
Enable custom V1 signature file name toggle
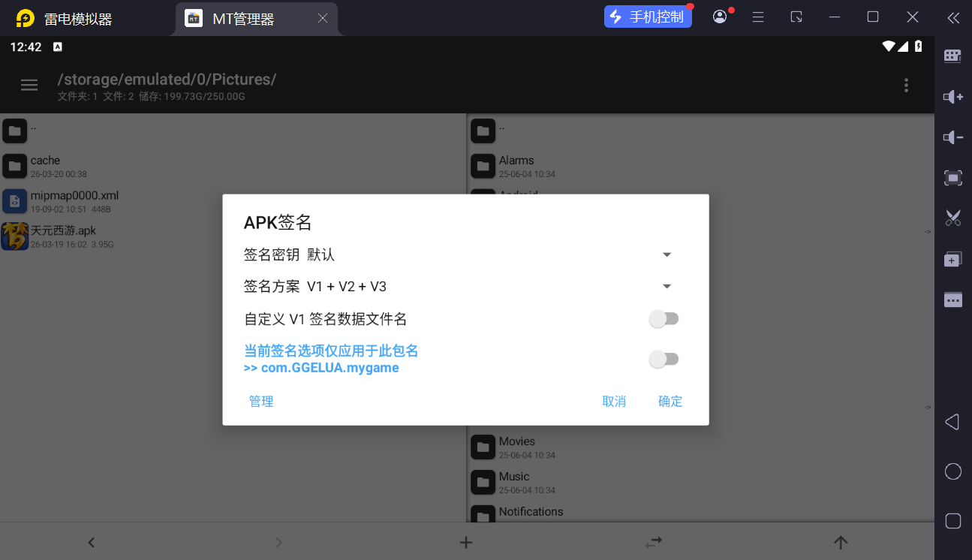tap(664, 319)
